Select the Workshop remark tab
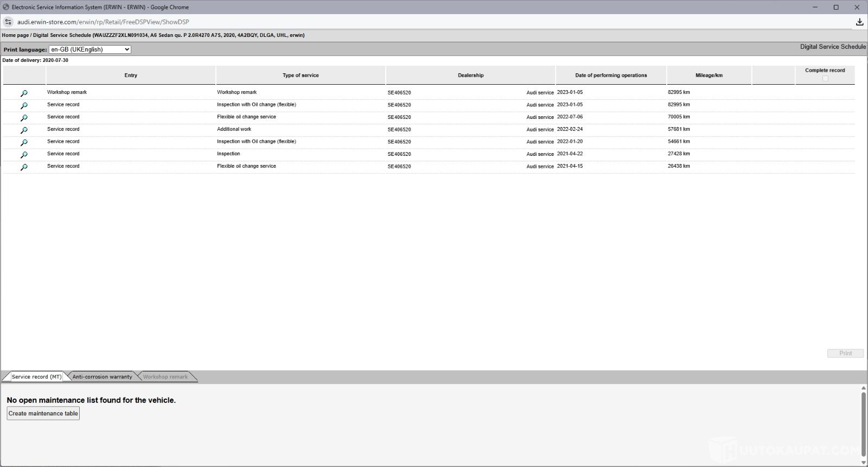The image size is (868, 467). (x=165, y=377)
